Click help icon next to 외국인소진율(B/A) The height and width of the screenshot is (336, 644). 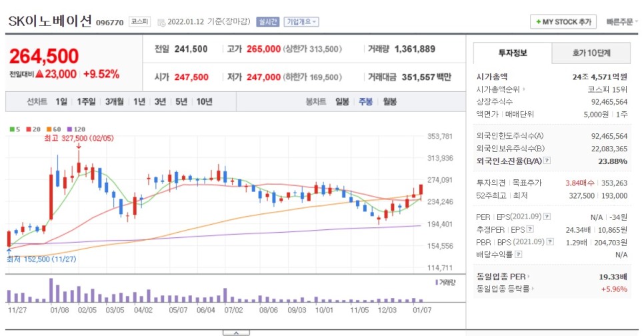pos(547,161)
